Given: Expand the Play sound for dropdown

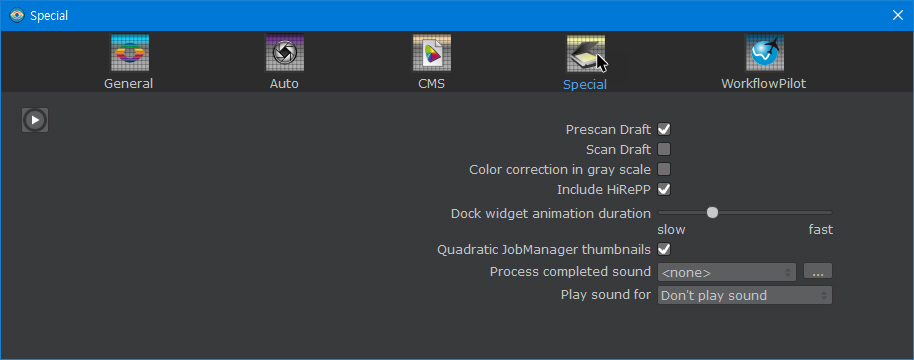Looking at the screenshot, I should (744, 295).
